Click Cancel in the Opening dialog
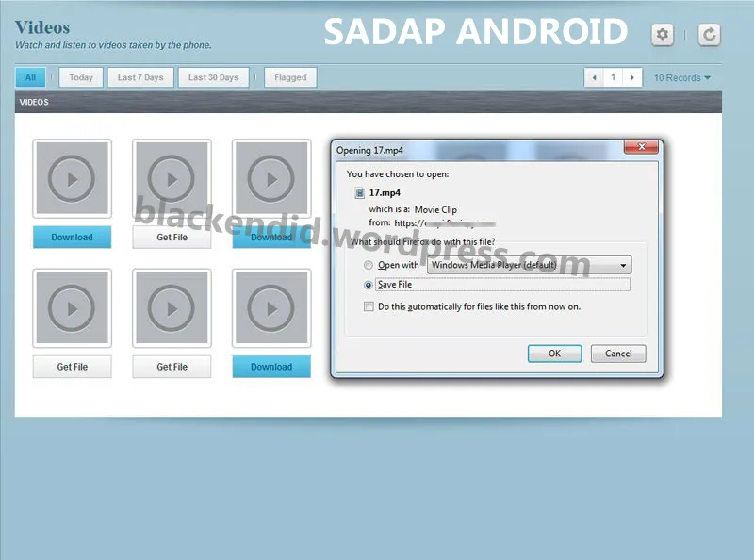Screen dimensions: 754x560 [618, 354]
